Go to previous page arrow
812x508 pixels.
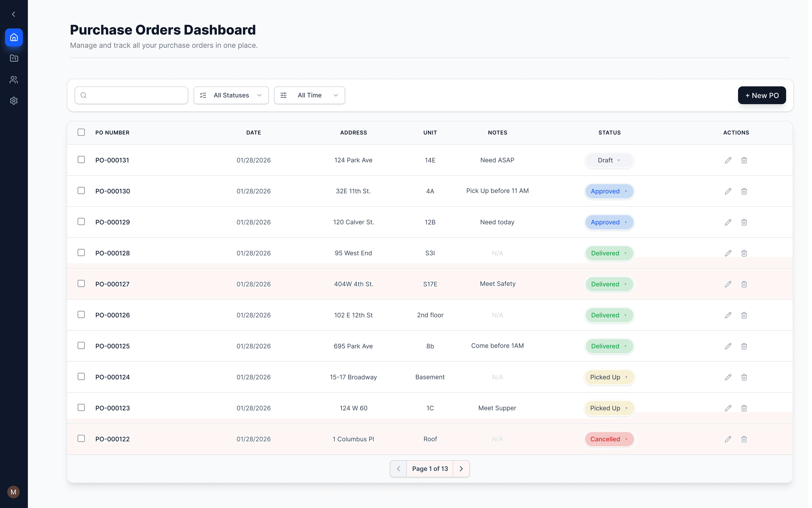click(x=398, y=469)
